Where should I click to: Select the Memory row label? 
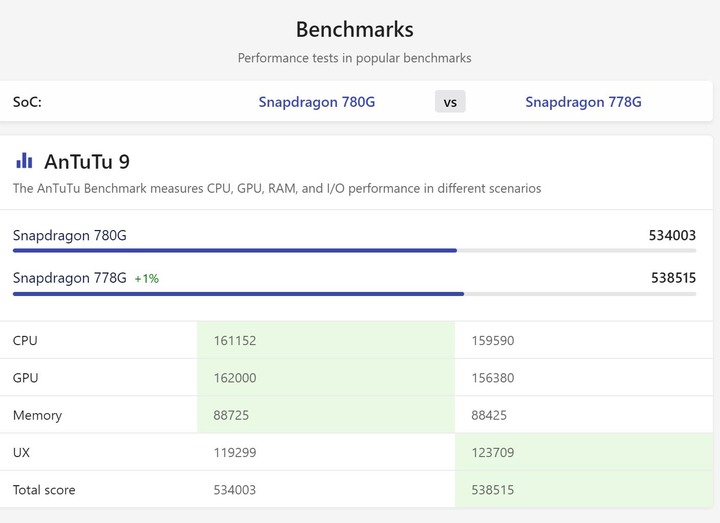point(37,415)
